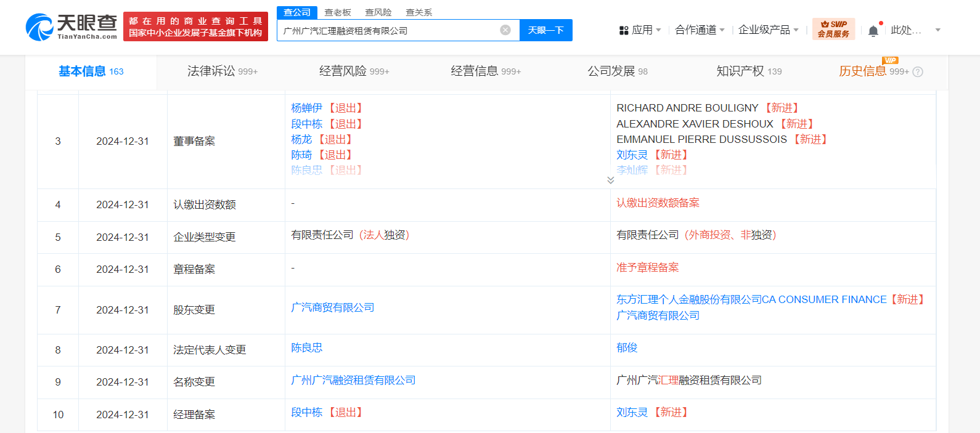Switch to the 查风险 search tab
Image resolution: width=980 pixels, height=433 pixels.
(x=378, y=12)
